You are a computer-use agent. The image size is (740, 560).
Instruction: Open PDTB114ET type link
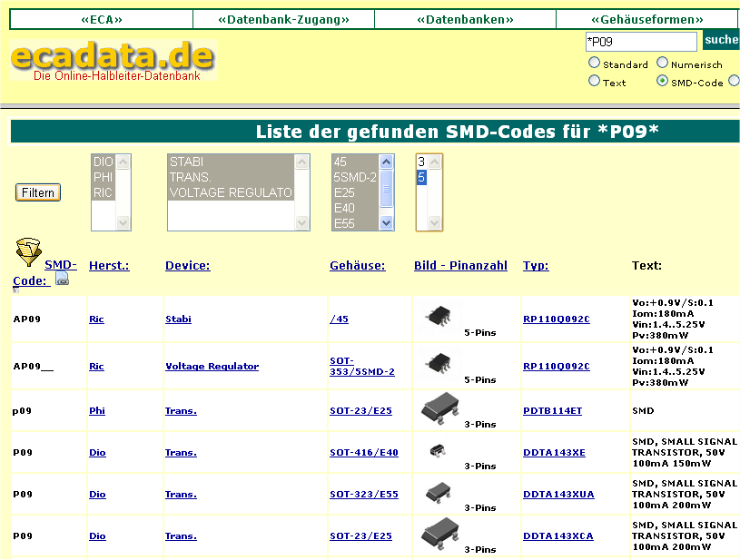point(553,411)
